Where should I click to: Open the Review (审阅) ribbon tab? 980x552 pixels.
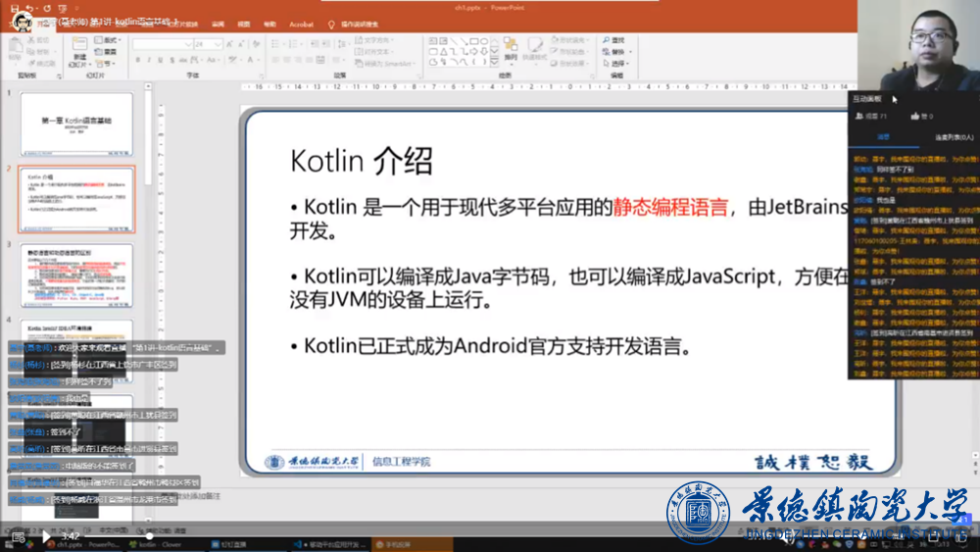click(x=218, y=25)
